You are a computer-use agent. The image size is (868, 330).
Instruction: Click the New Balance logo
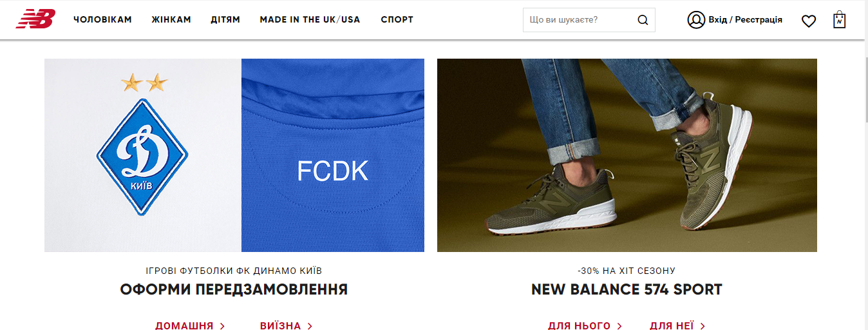point(35,19)
